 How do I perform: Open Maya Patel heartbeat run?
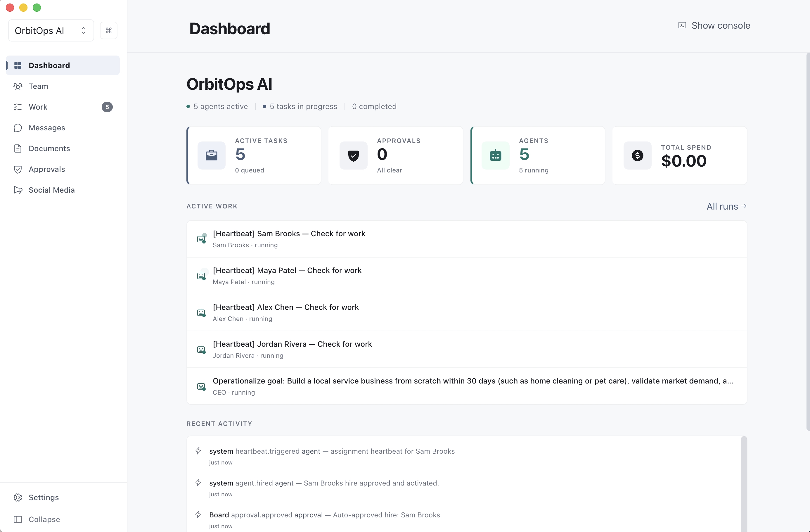287,271
